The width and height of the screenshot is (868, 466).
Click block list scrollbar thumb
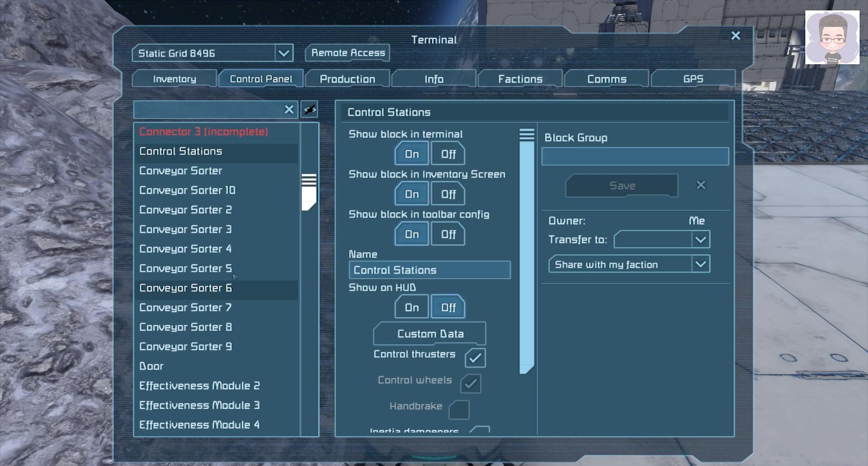point(309,192)
